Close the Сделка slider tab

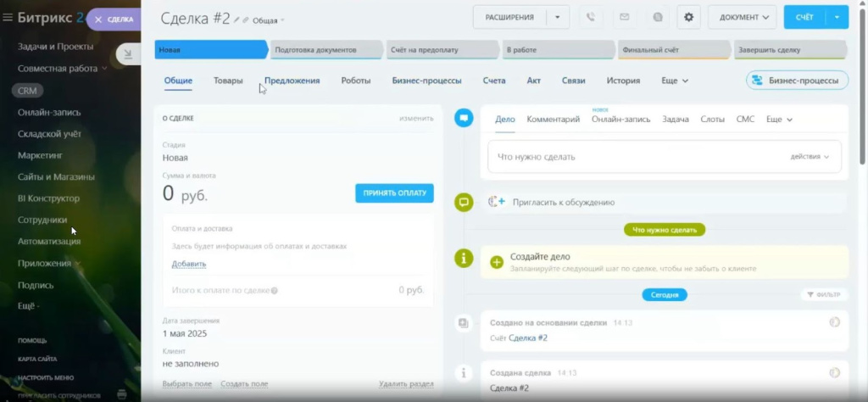(x=98, y=20)
